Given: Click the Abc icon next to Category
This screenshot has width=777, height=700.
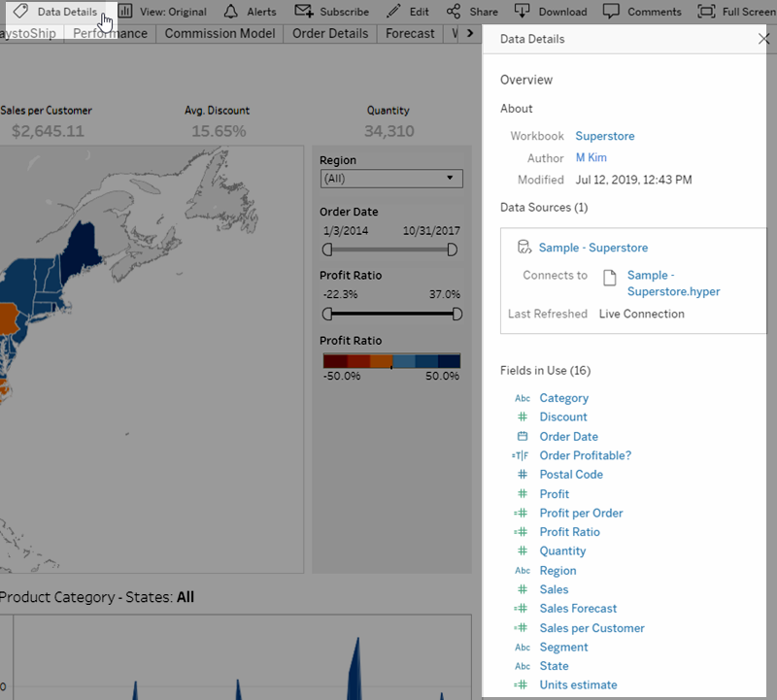Looking at the screenshot, I should [x=523, y=398].
